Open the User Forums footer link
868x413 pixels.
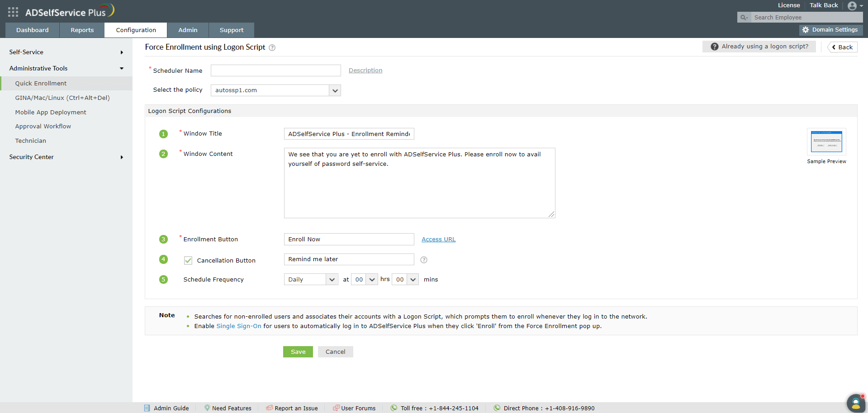pos(358,408)
